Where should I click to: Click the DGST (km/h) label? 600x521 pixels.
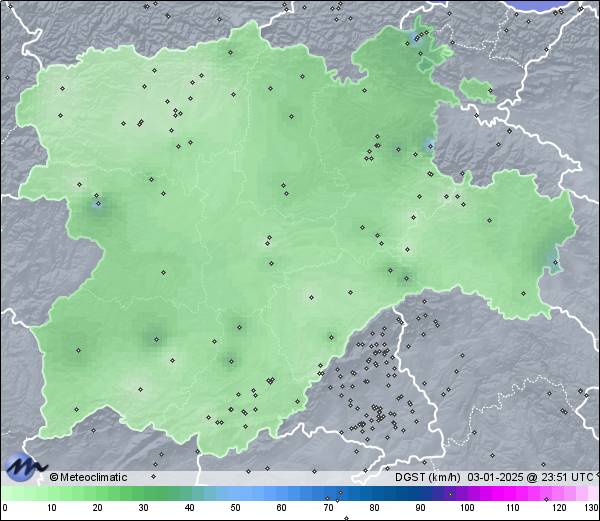click(427, 477)
